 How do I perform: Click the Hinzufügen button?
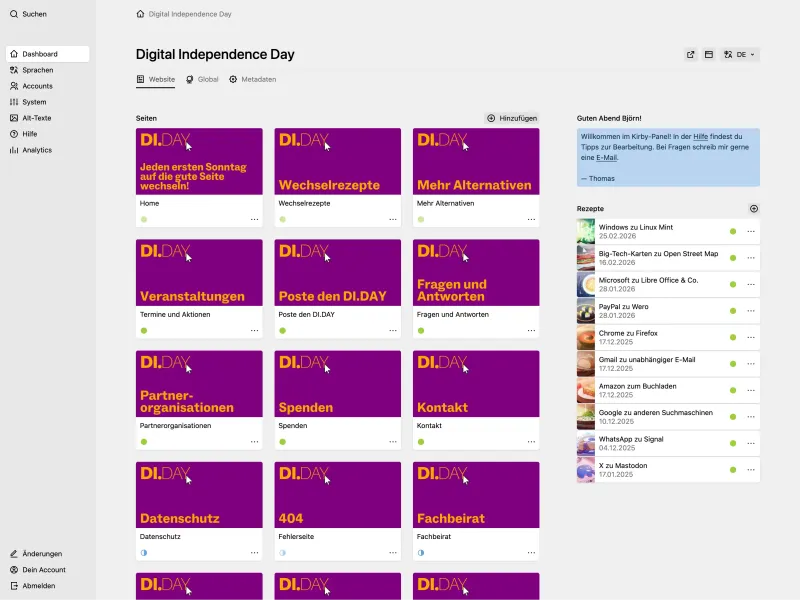[x=512, y=118]
